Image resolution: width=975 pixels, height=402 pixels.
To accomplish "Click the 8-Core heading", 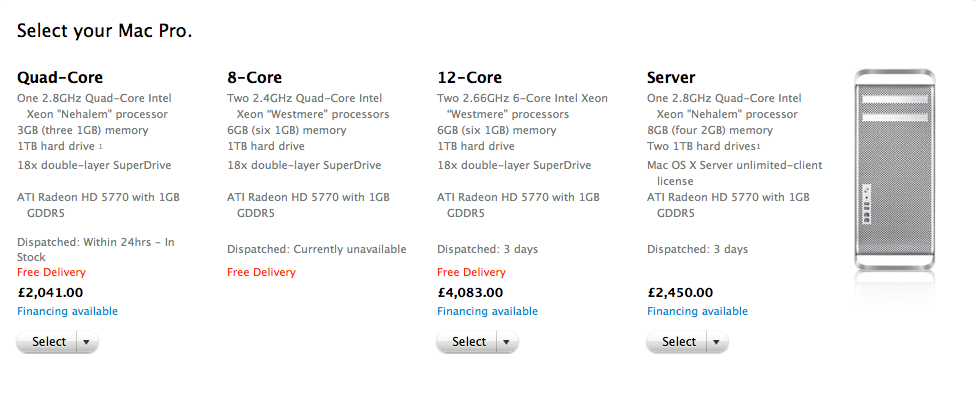I will [254, 78].
